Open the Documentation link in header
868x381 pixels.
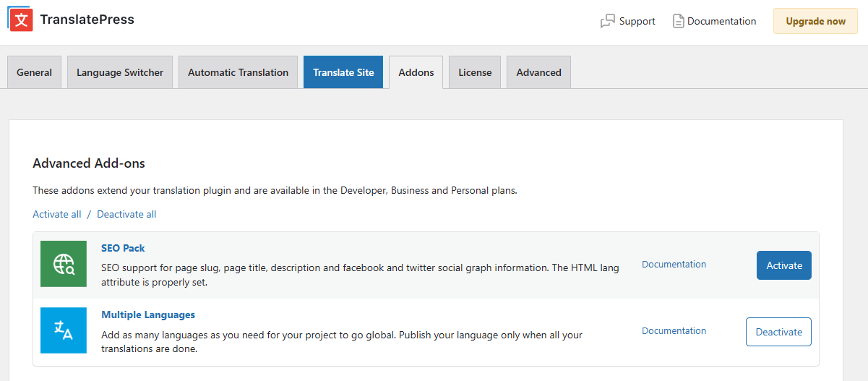[x=715, y=22]
